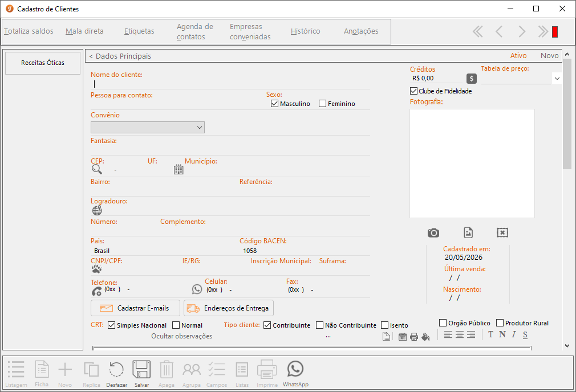Open Agenda de contatos menu
The image size is (576, 392).
(194, 31)
